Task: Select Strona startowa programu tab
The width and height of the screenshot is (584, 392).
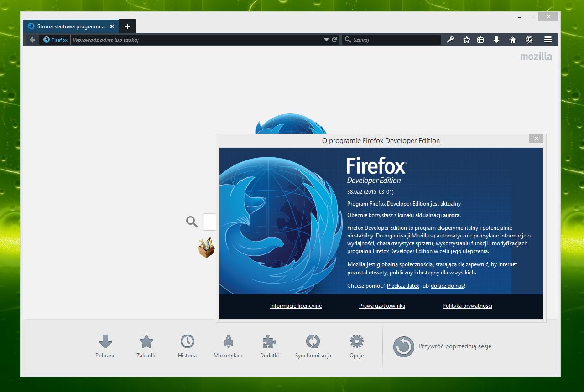Action: click(71, 26)
